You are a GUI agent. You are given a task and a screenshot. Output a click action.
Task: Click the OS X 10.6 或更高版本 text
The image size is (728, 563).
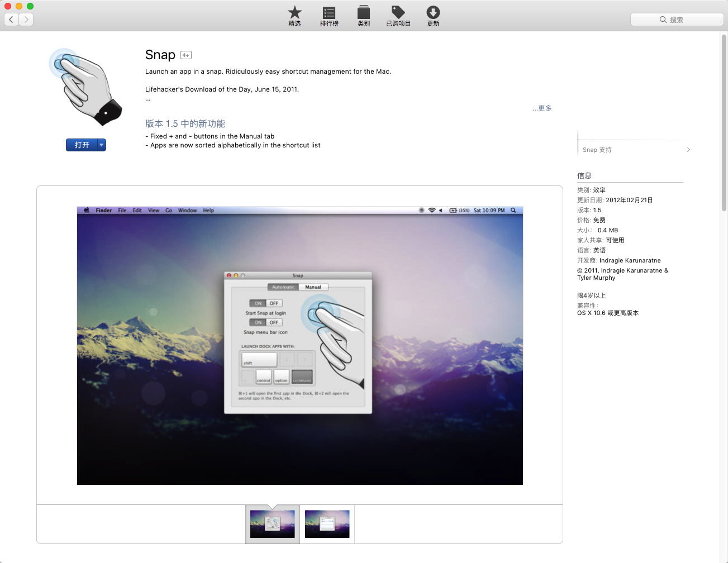point(608,313)
